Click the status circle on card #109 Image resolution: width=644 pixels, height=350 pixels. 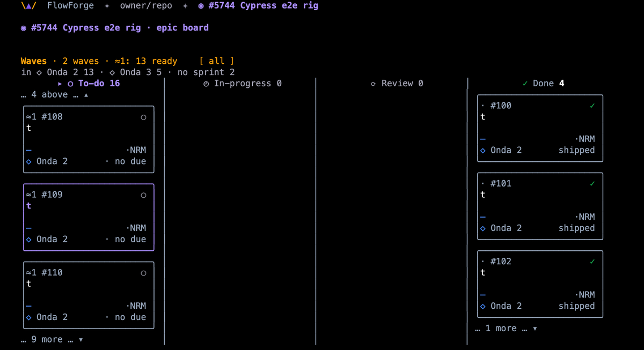point(143,195)
